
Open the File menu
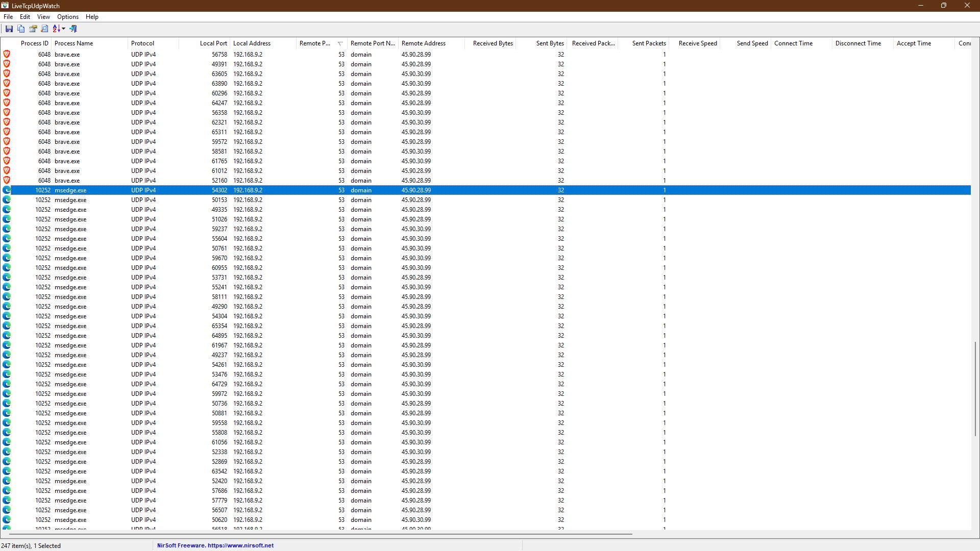tap(8, 17)
